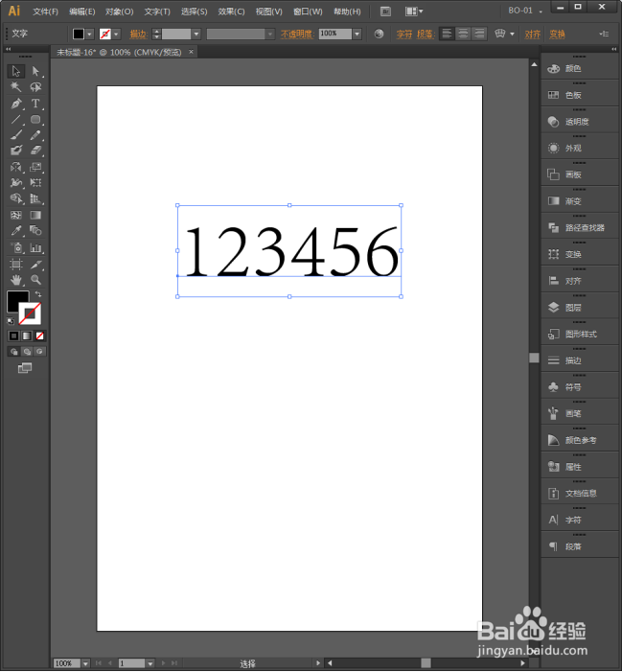Click the Stroke (none) swatch in toolbox
The width and height of the screenshot is (622, 672).
pos(30,313)
